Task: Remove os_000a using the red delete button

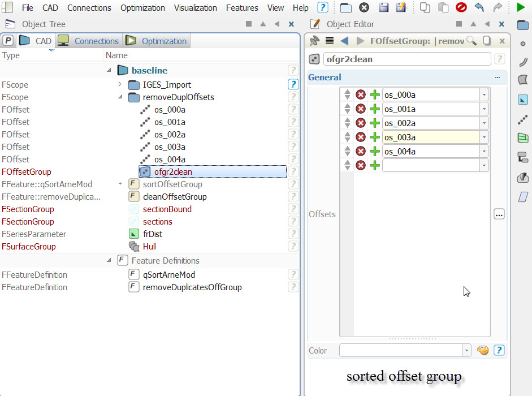Action: pos(361,94)
